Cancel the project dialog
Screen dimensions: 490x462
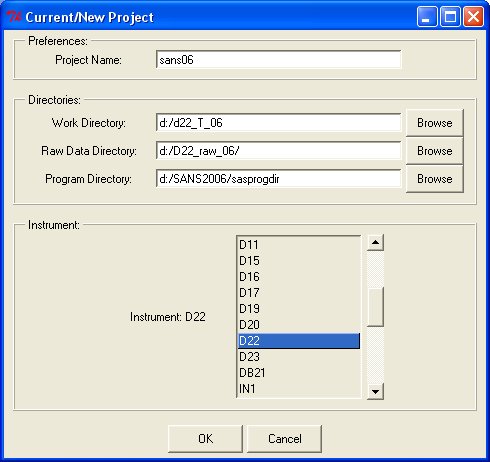[285, 439]
